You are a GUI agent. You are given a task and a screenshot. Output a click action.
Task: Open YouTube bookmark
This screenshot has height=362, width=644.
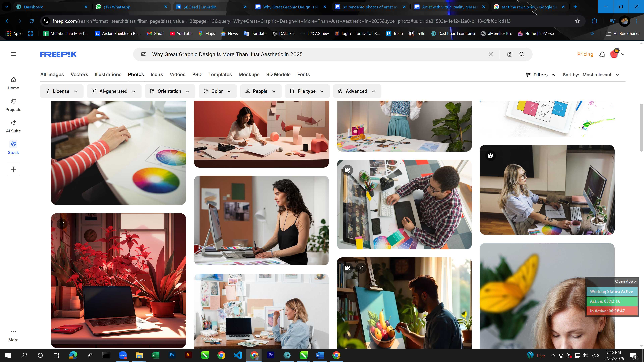181,34
